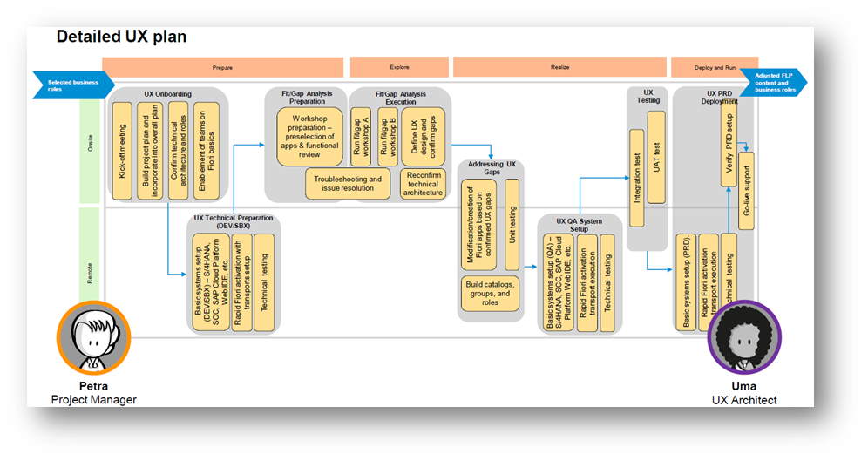Select the Realize phase header bar

point(559,67)
